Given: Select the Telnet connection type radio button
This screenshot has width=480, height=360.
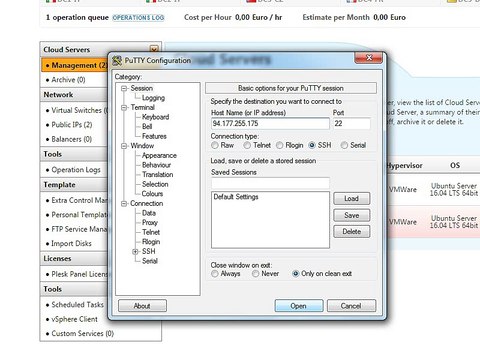Looking at the screenshot, I should tap(247, 145).
